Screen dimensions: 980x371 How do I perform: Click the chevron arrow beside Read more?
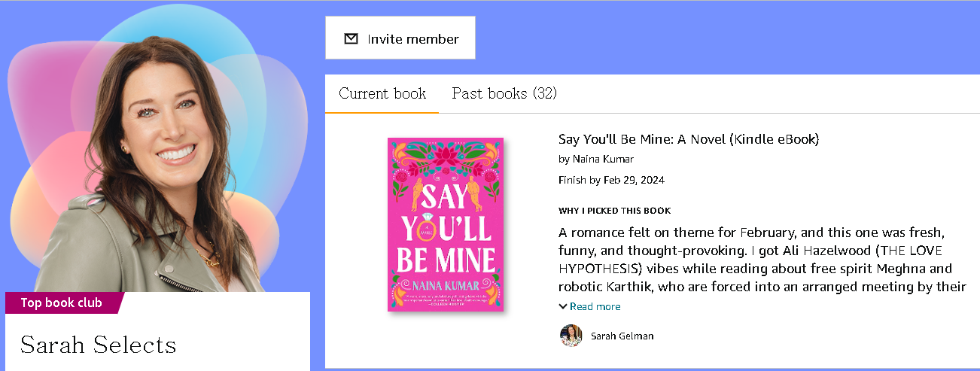(563, 306)
